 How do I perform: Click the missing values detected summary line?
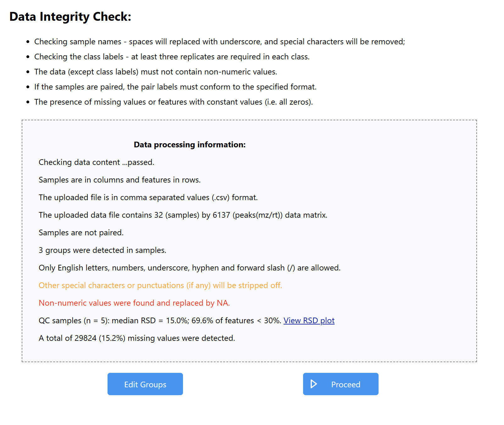click(137, 338)
